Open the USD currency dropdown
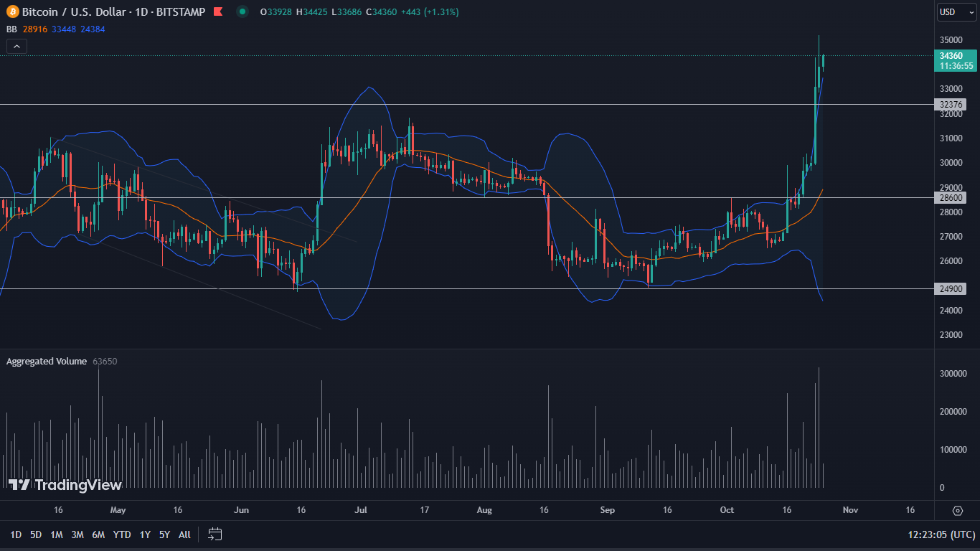The height and width of the screenshot is (551, 980). (958, 12)
